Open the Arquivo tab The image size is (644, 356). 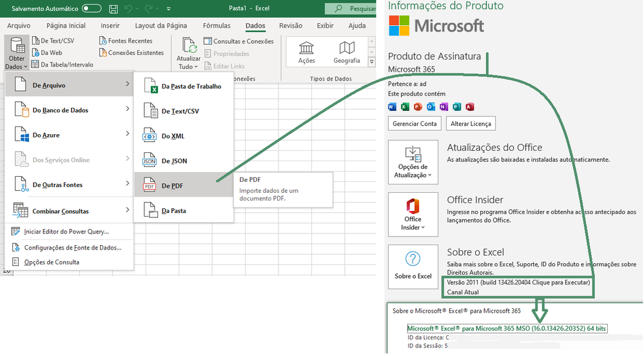19,26
